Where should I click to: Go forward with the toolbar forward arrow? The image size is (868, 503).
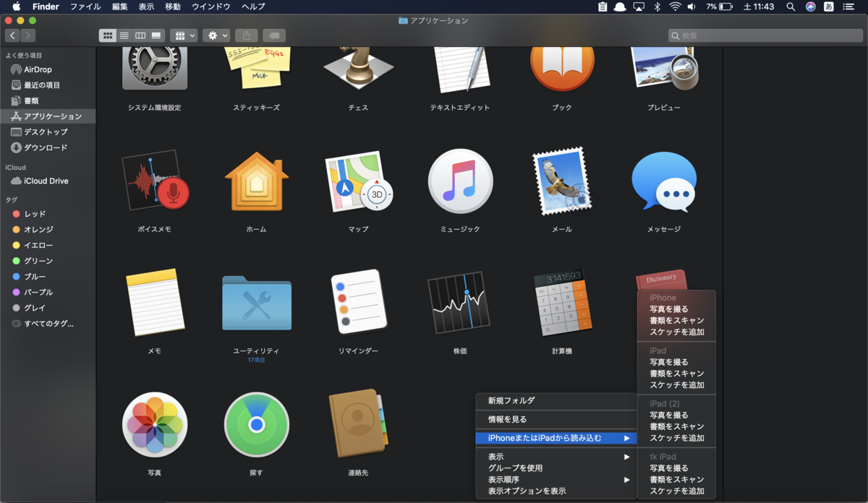(x=28, y=35)
